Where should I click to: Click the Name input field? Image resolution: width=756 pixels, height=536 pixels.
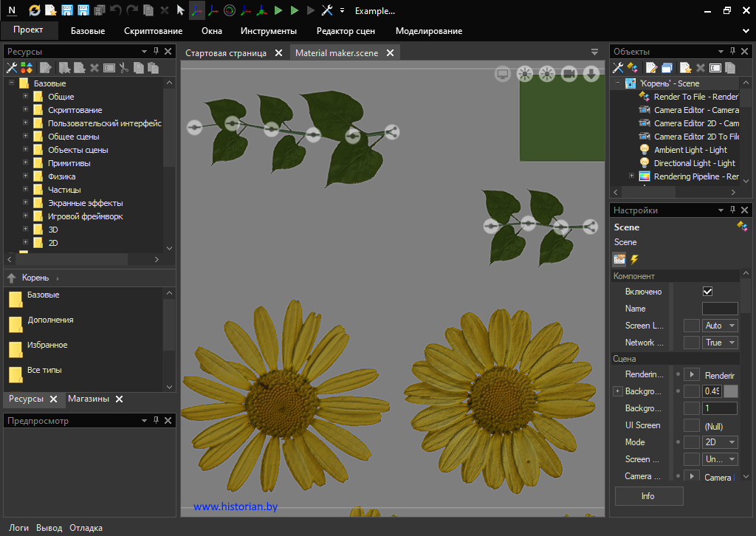[719, 309]
